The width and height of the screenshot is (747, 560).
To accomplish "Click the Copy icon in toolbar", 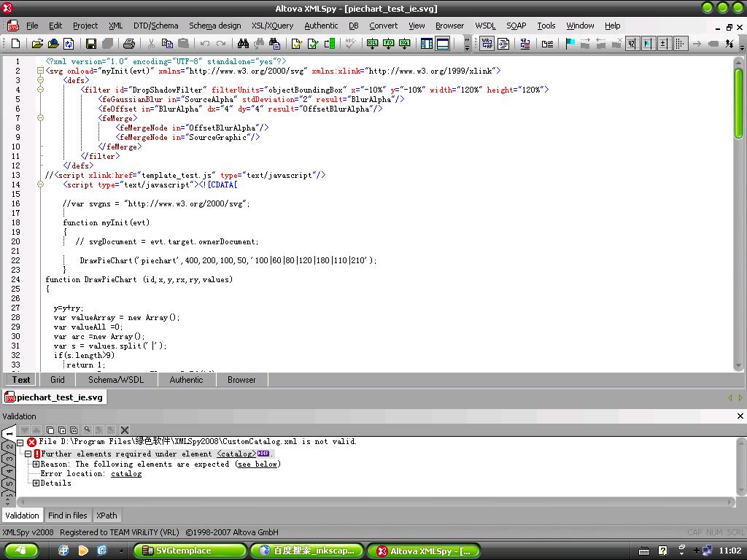I will tap(167, 44).
